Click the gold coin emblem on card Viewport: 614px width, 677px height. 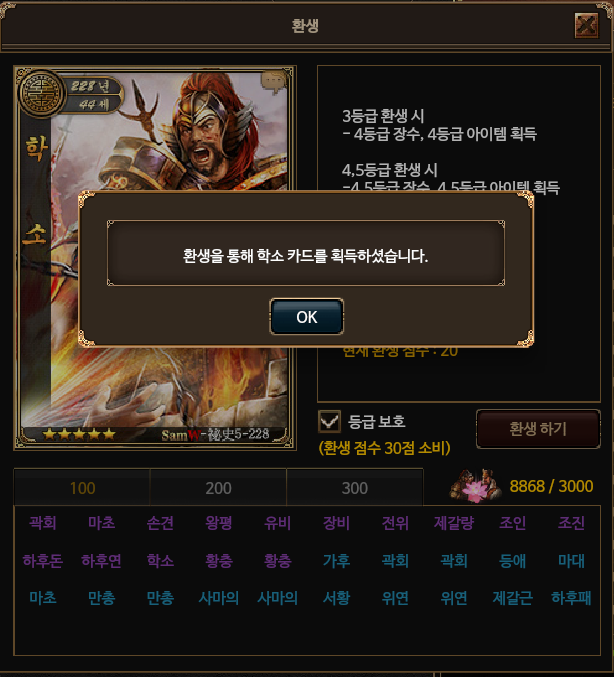[x=41, y=94]
